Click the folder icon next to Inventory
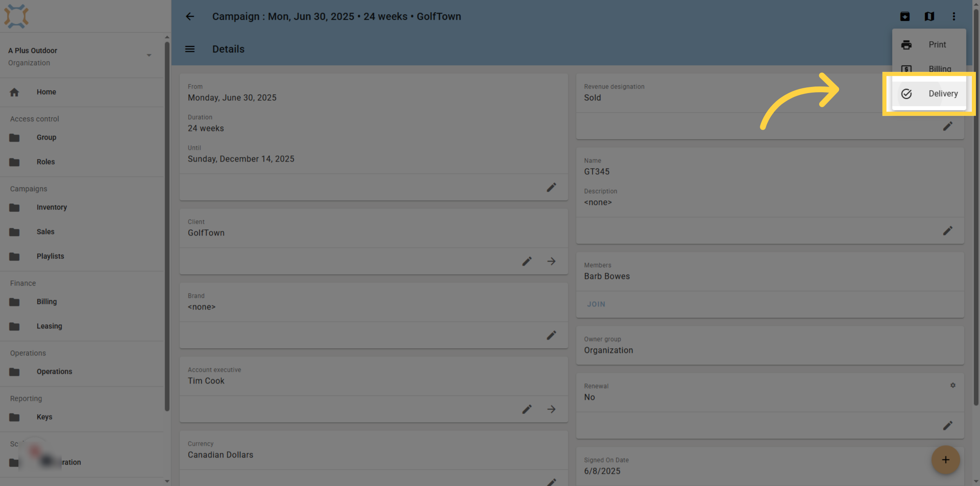This screenshot has width=980, height=486. click(x=14, y=208)
